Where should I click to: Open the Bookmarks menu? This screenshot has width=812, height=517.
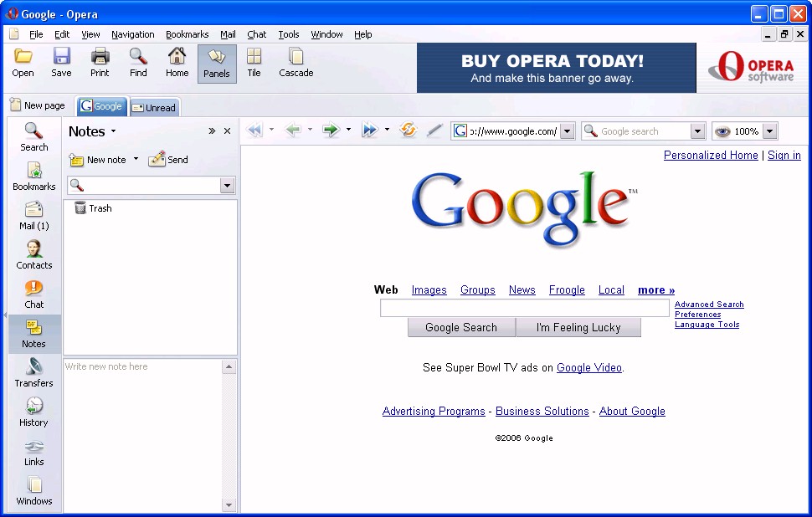[x=187, y=34]
